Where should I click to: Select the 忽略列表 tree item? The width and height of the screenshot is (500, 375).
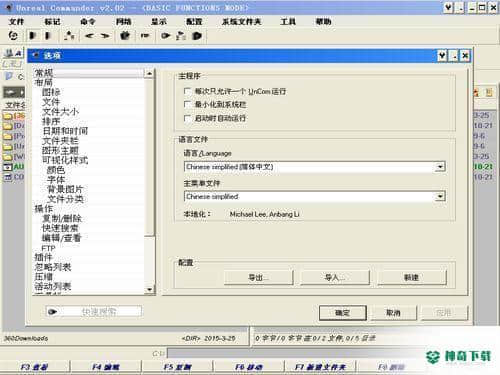tap(53, 267)
